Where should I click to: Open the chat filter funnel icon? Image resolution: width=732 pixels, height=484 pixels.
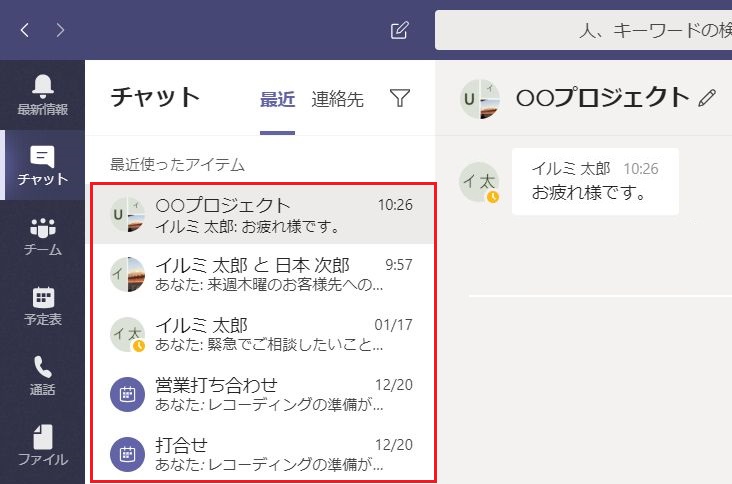point(400,98)
